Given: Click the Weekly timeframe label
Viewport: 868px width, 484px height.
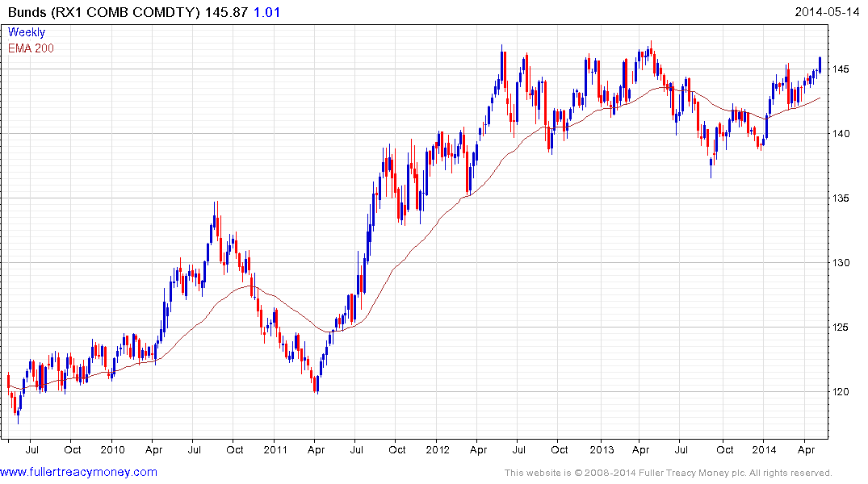Looking at the screenshot, I should (27, 32).
